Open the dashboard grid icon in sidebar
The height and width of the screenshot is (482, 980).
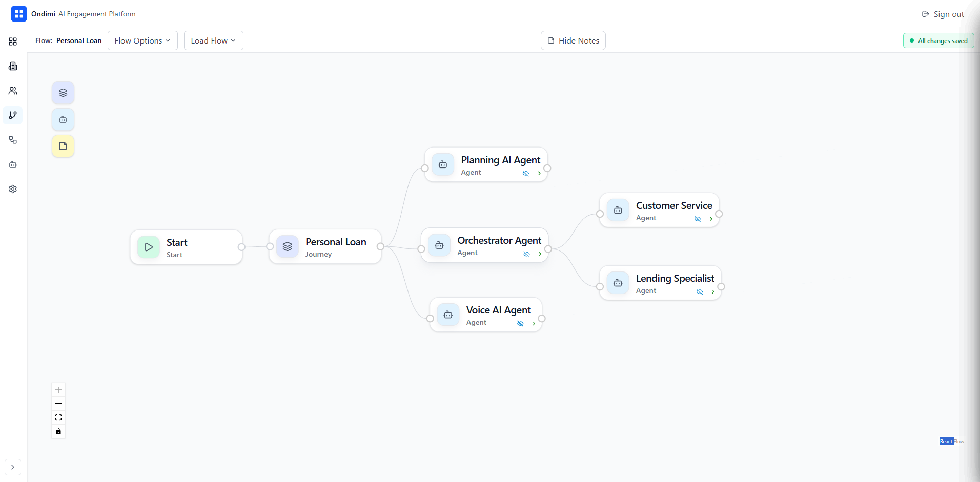pyautogui.click(x=13, y=41)
